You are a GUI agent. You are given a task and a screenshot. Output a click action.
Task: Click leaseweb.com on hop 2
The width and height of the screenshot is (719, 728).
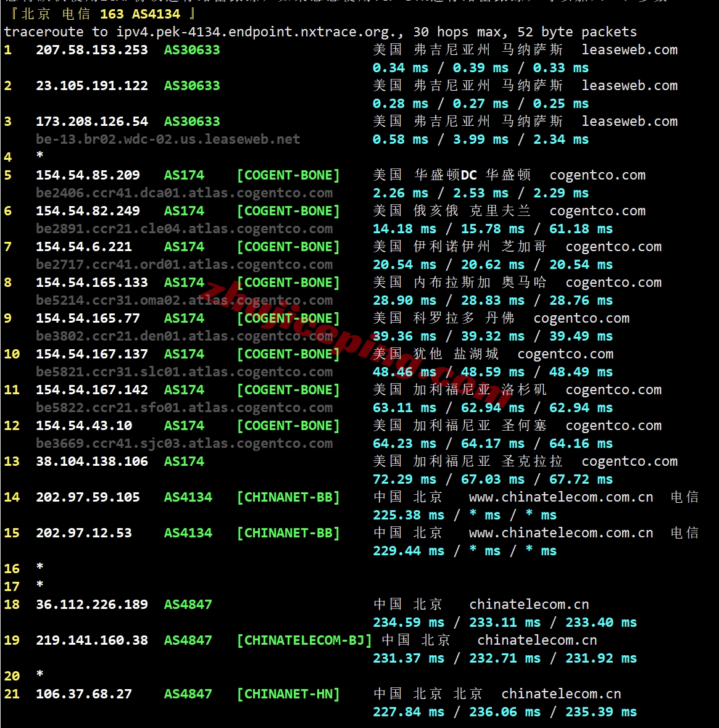[630, 85]
